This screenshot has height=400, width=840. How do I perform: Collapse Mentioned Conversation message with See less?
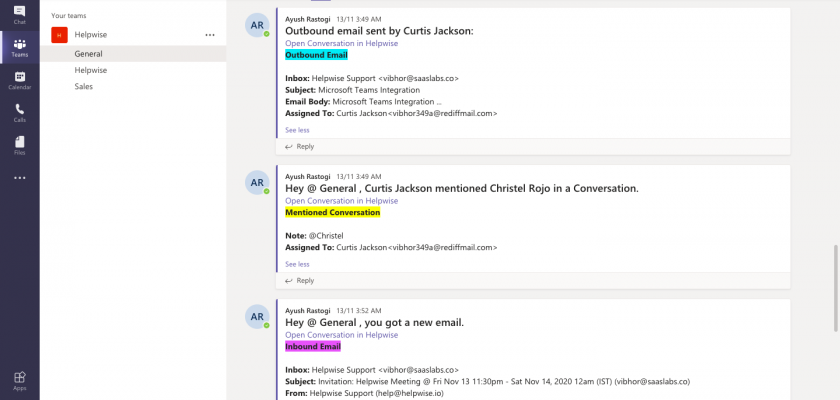[x=297, y=264]
